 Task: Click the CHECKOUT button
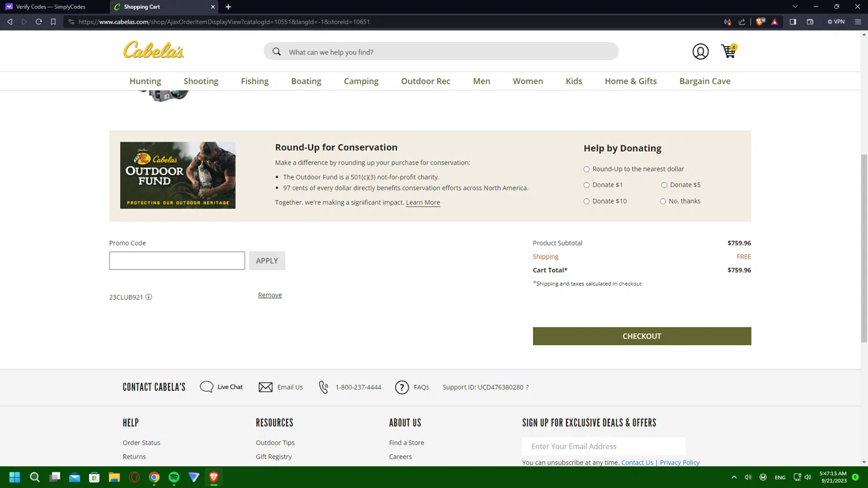coord(642,336)
